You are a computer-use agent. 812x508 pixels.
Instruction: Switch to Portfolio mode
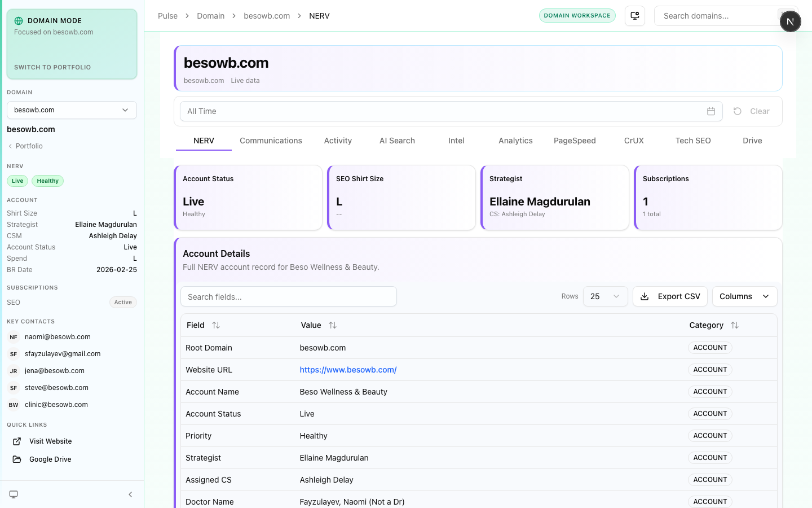[52, 67]
